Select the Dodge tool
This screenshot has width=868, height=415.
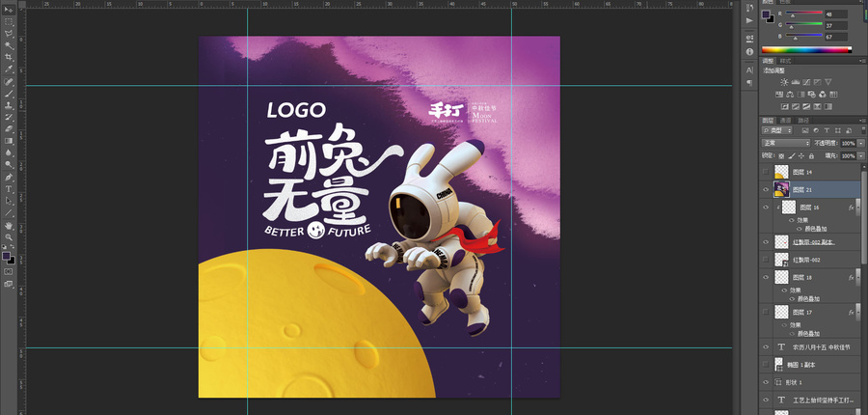click(9, 165)
